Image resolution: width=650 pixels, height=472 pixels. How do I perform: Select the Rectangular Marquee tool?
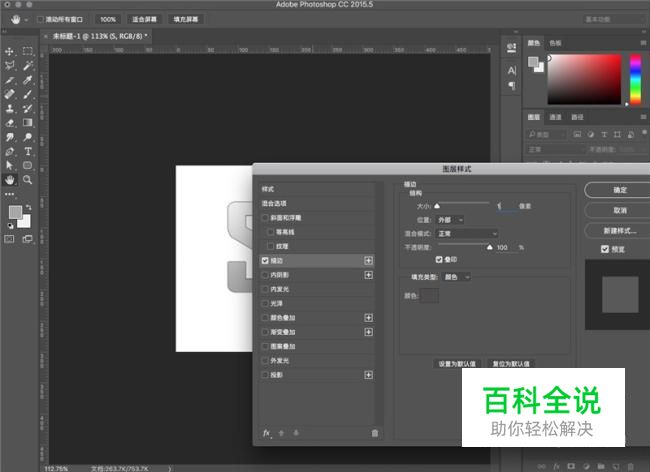coord(27,51)
